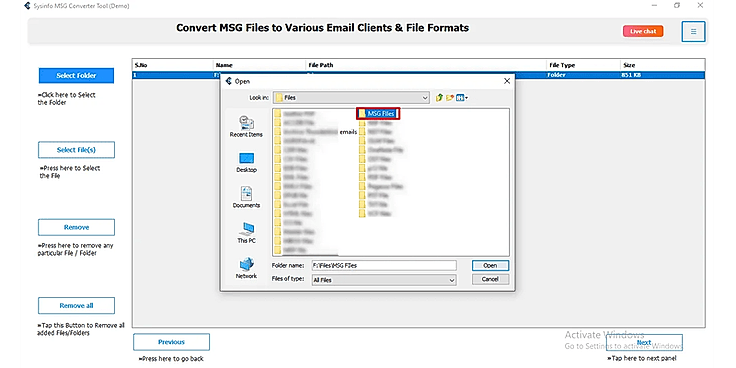Screen dimensions: 736x368
Task: Expand the Look in dropdown
Action: coord(425,98)
